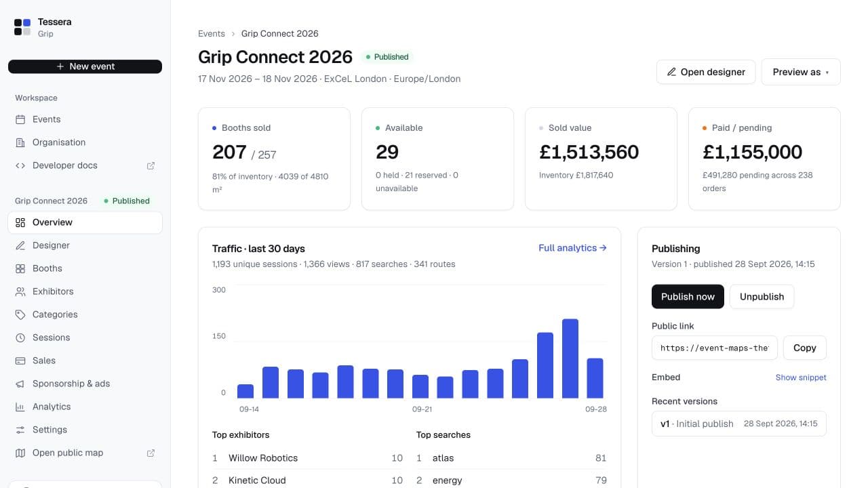The height and width of the screenshot is (488, 868).
Task: Copy the public link
Action: click(805, 348)
